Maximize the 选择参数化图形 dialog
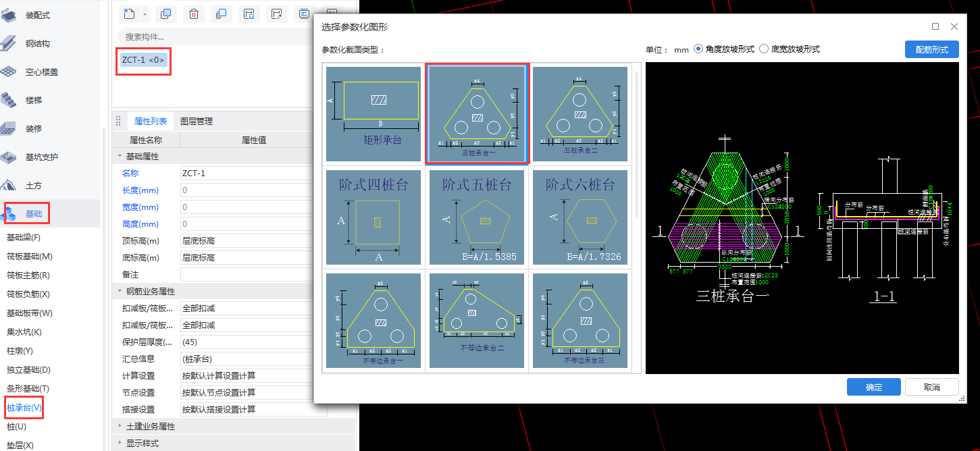 click(x=935, y=26)
